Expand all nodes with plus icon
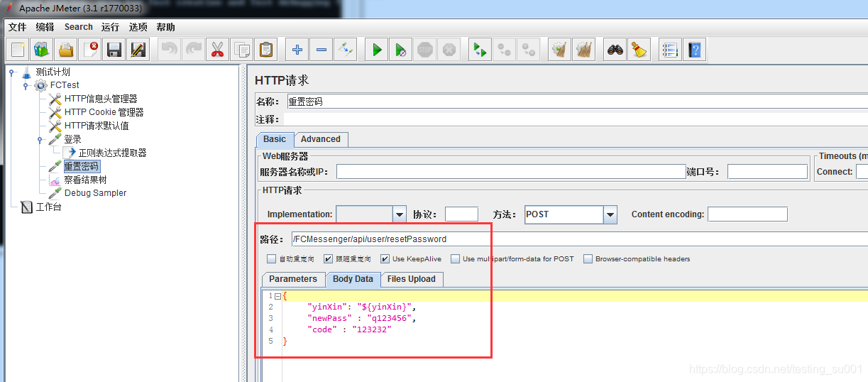The width and height of the screenshot is (868, 382). [x=297, y=50]
